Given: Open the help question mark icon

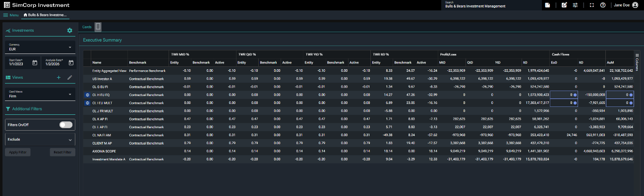Looking at the screenshot, I should (603, 5).
